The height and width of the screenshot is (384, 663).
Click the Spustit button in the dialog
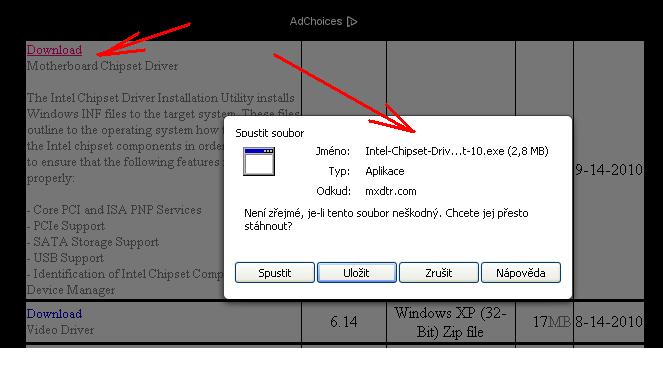point(275,273)
